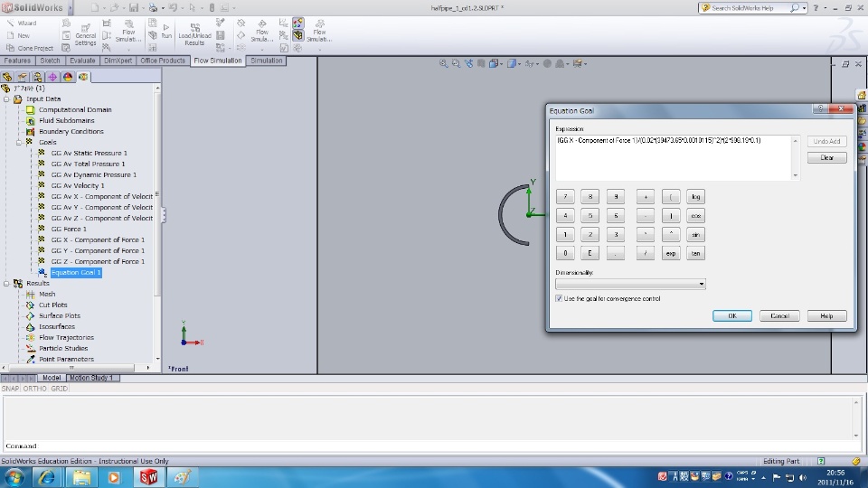Open Motion Study 1 bottom tab
The image size is (868, 488).
90,378
